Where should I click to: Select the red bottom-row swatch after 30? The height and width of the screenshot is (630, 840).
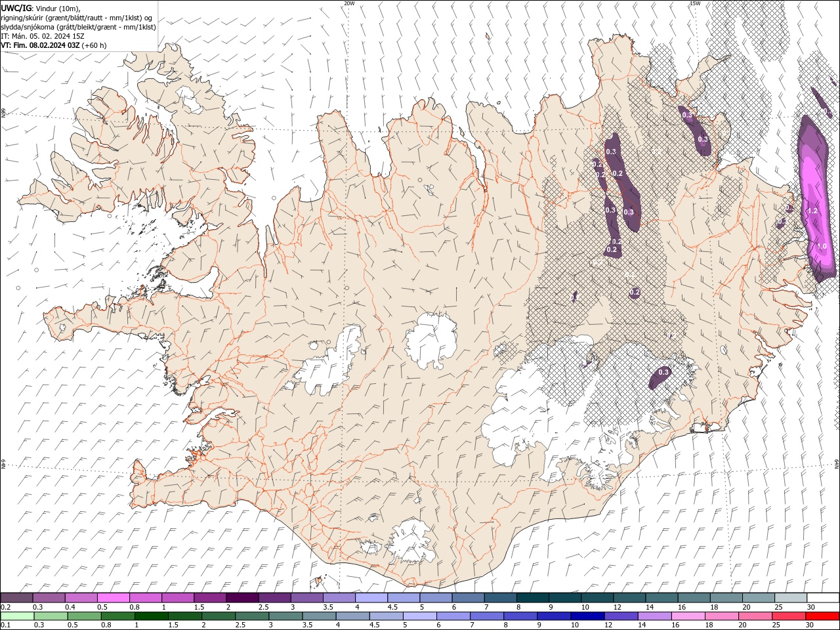[x=824, y=616]
